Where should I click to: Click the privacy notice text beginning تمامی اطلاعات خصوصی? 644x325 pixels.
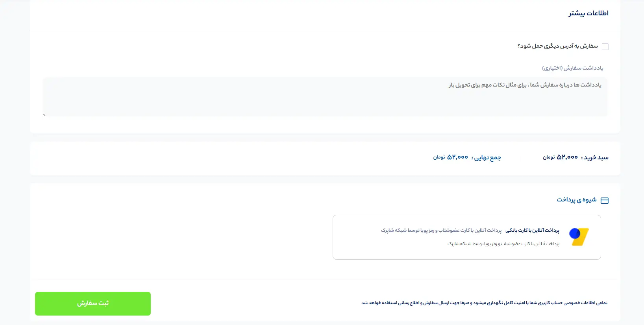coord(484,303)
